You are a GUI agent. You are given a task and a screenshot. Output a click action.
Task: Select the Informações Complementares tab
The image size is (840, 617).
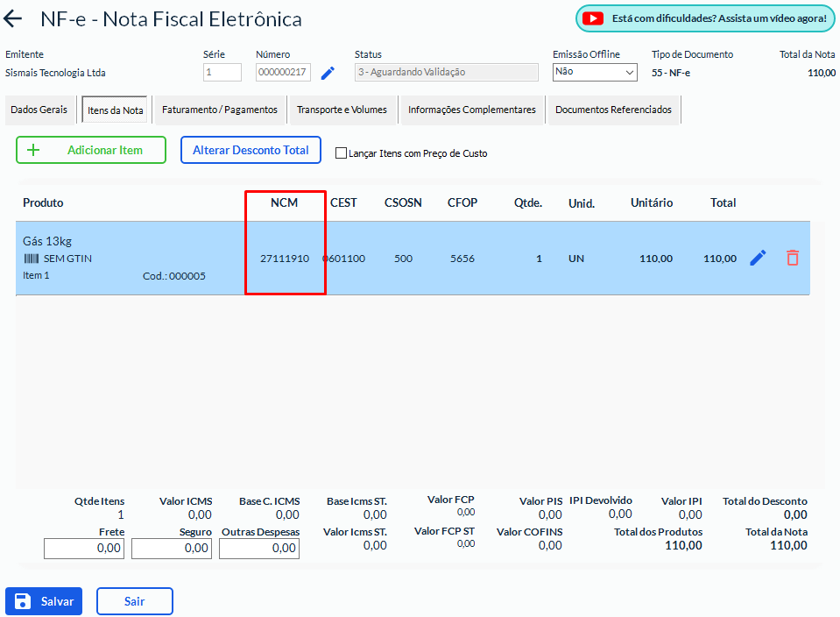[471, 110]
